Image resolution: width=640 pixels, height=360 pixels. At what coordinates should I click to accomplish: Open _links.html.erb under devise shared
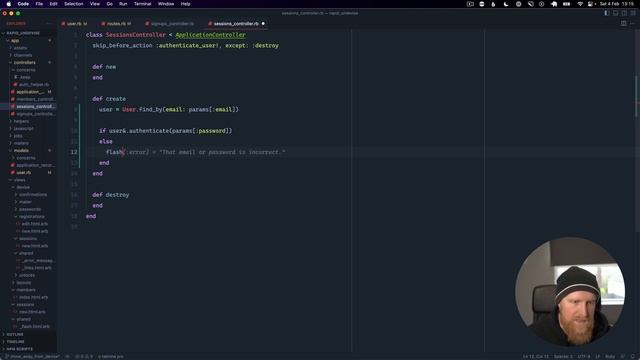coord(37,268)
